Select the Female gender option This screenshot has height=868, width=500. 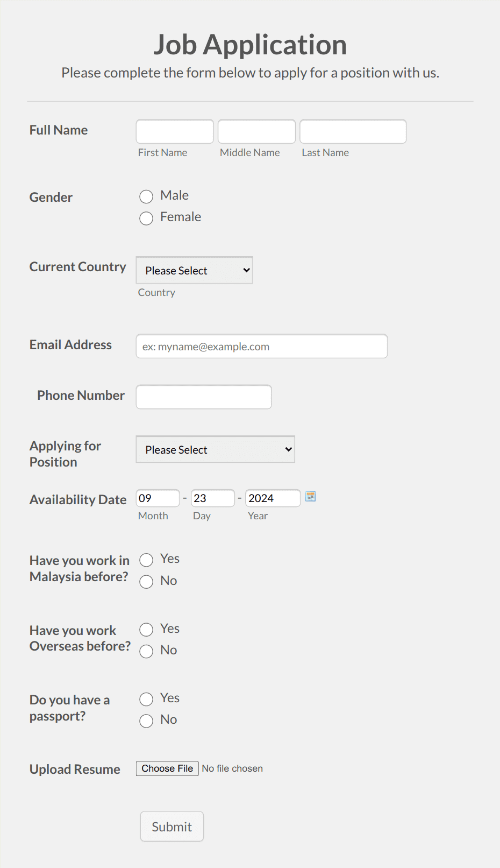click(146, 218)
